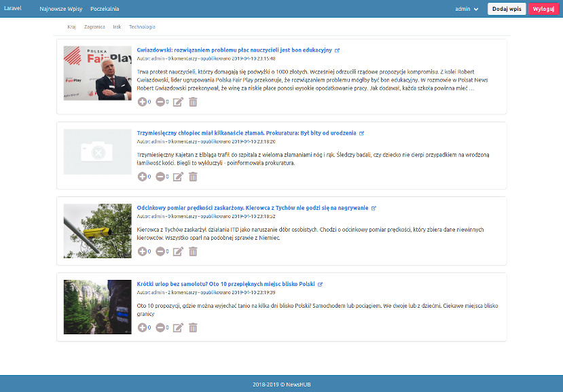Viewport: 563px width, 392px height.
Task: Click the Dodaj wpis button
Action: click(506, 9)
